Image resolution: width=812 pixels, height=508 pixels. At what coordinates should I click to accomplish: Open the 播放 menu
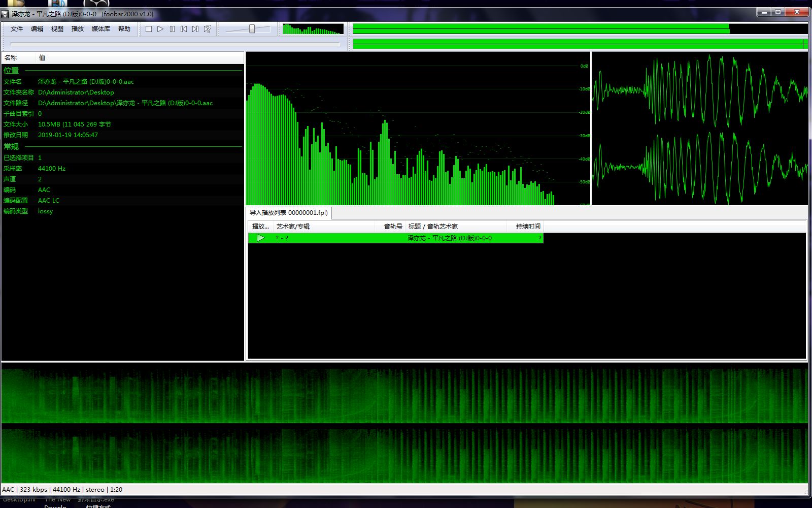(78, 29)
